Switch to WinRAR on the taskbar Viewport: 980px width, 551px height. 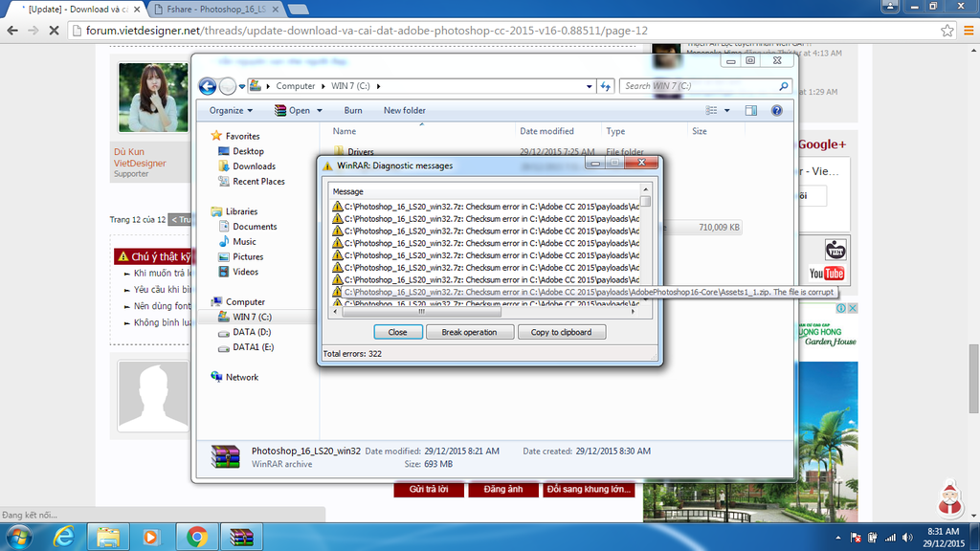[x=241, y=538]
